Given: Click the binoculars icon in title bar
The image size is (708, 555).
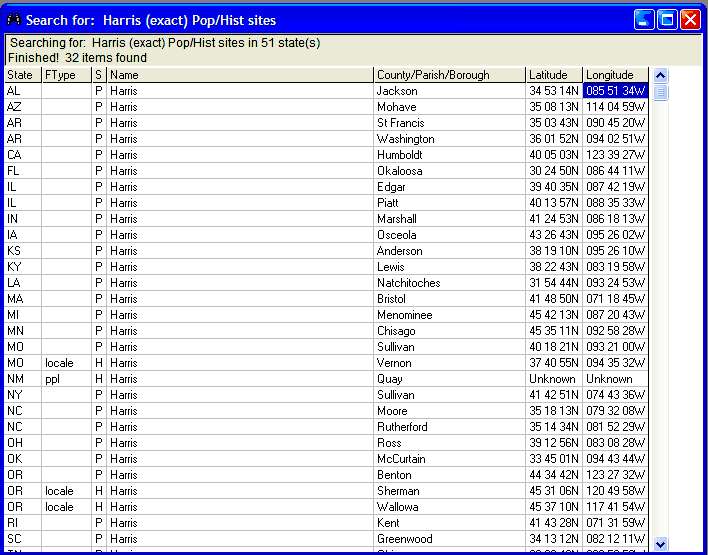Looking at the screenshot, I should coord(14,20).
